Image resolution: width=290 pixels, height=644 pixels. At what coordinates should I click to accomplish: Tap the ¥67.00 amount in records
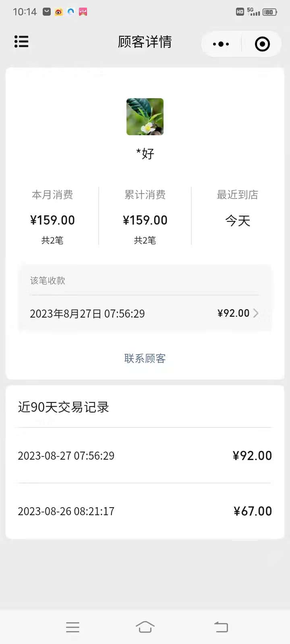253,511
